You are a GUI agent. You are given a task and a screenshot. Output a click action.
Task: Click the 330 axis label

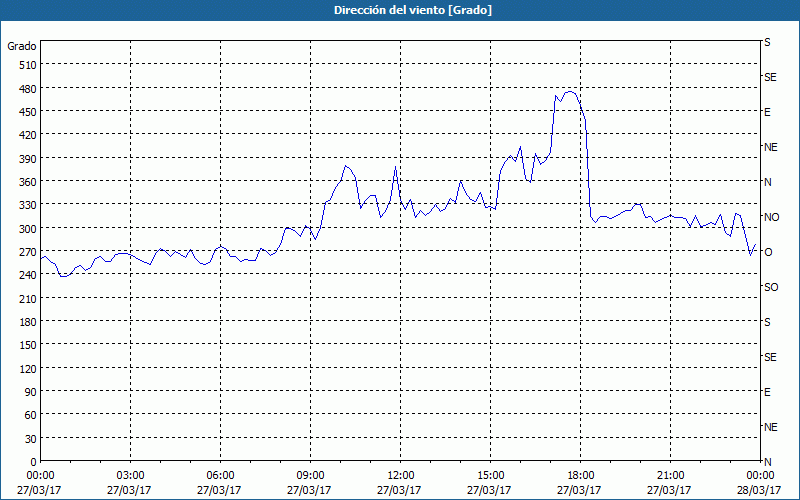coord(29,205)
